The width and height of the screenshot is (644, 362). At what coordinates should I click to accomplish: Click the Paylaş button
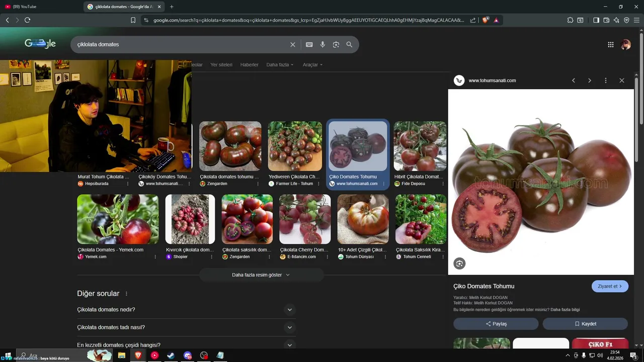(x=496, y=324)
